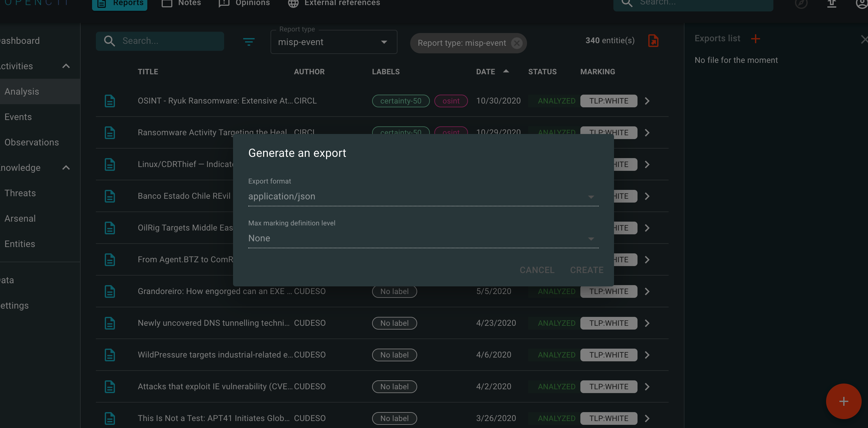Click the data import icon in the top bar
This screenshot has width=868, height=428.
pos(831,4)
